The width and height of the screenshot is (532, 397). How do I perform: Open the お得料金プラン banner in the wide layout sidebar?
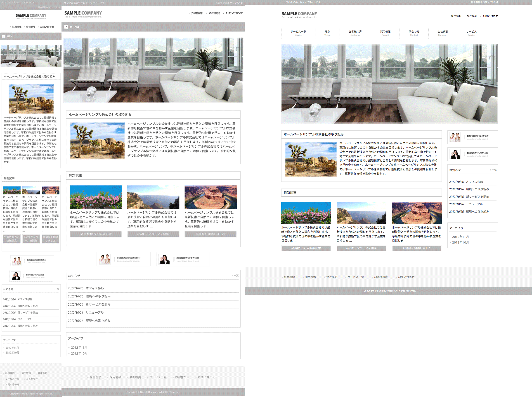point(473,154)
